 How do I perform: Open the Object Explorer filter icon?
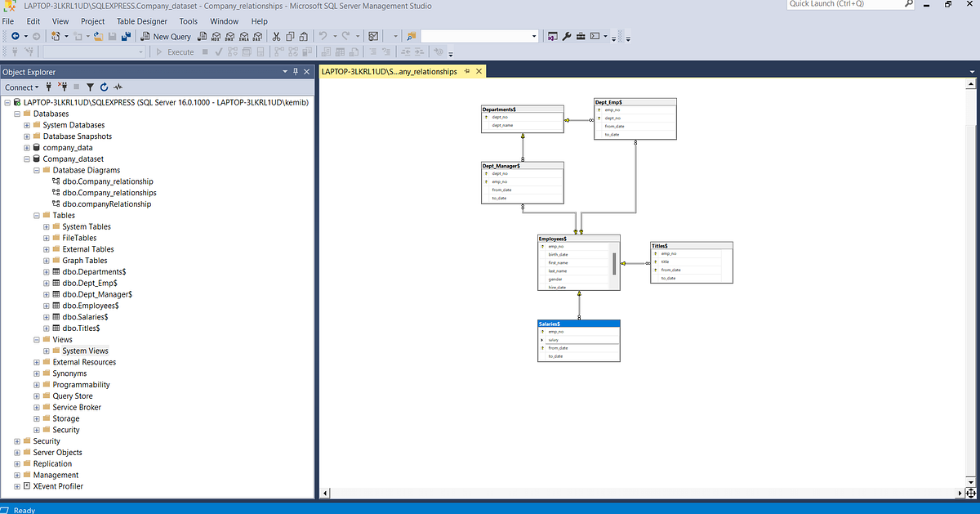90,87
